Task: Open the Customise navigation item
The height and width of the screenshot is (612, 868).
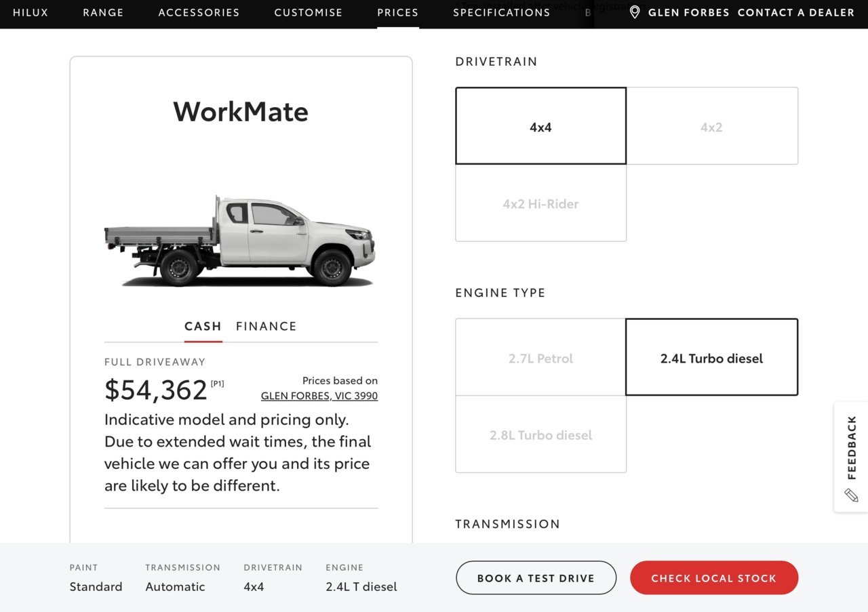Action: coord(309,12)
